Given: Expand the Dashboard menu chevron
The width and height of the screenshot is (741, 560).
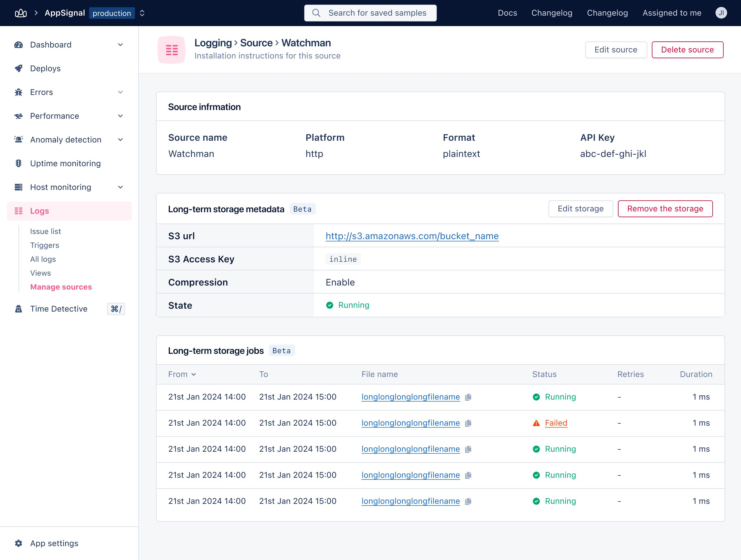Looking at the screenshot, I should [121, 45].
